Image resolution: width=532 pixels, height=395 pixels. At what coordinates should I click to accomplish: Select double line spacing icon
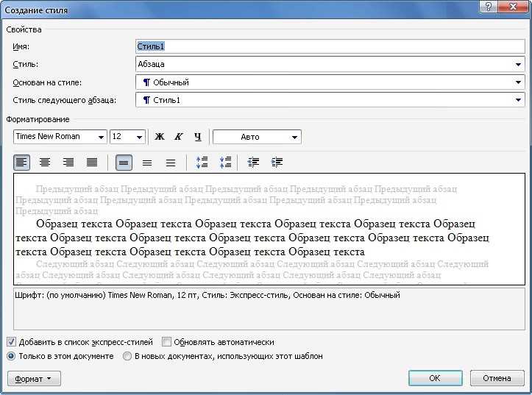[171, 163]
